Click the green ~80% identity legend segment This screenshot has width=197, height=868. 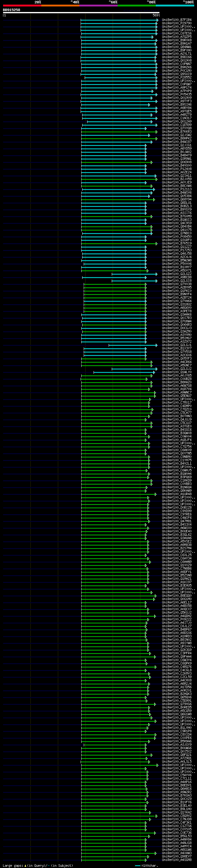[x=137, y=6]
